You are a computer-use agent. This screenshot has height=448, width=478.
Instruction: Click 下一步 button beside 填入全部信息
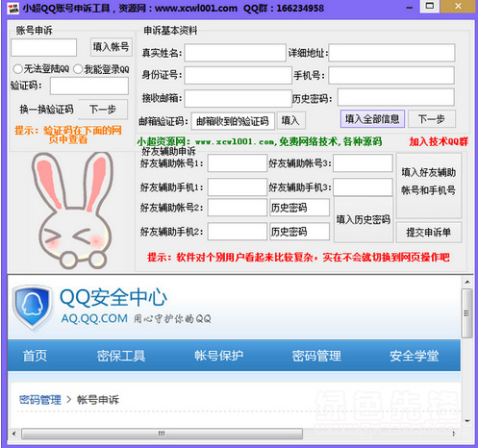[432, 119]
